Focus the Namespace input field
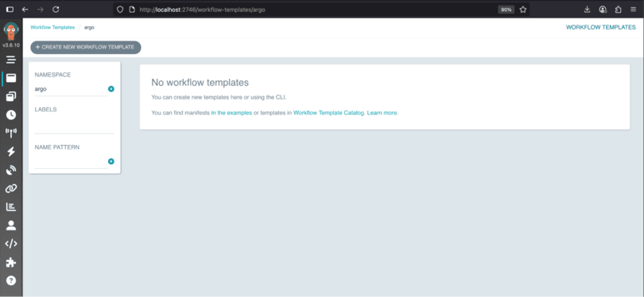Screen dimensions: 644x297 [71, 89]
